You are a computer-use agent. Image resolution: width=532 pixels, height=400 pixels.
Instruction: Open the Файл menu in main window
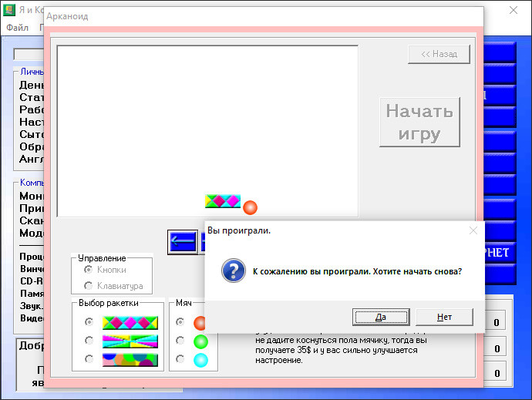coord(17,28)
